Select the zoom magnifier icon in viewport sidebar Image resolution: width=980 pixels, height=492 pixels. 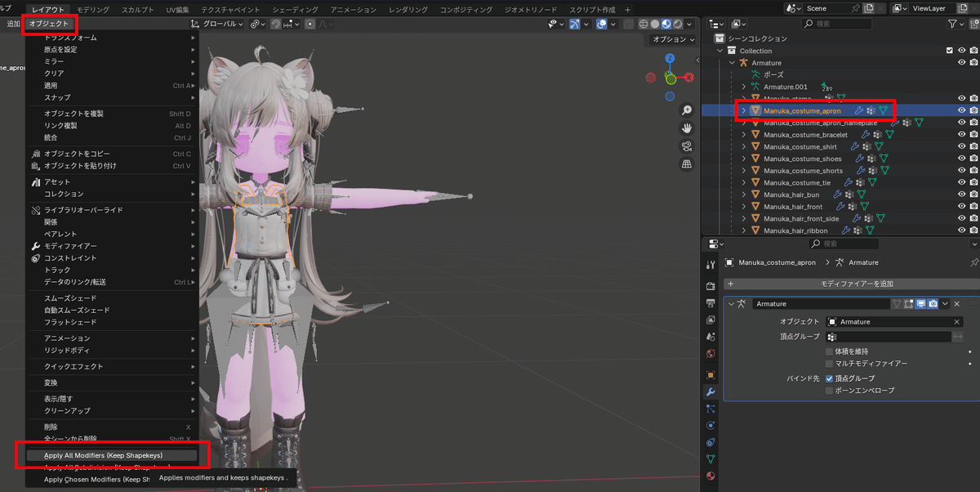tap(685, 110)
